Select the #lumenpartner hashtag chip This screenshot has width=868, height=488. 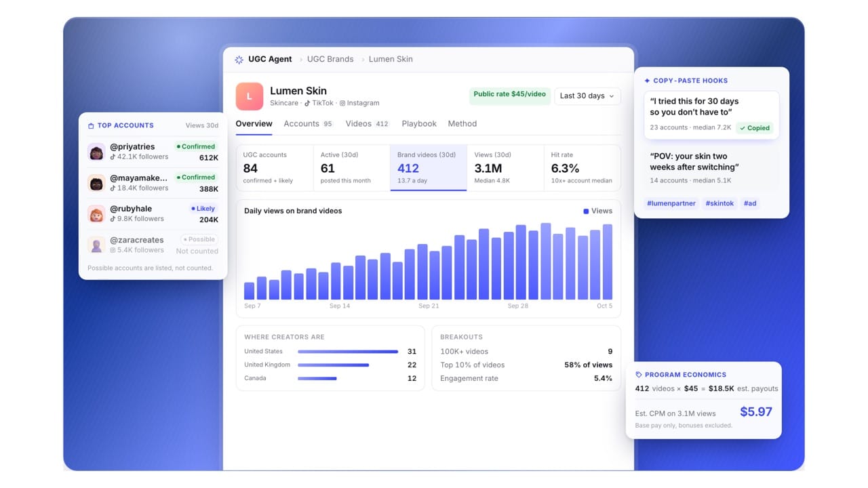click(x=671, y=203)
